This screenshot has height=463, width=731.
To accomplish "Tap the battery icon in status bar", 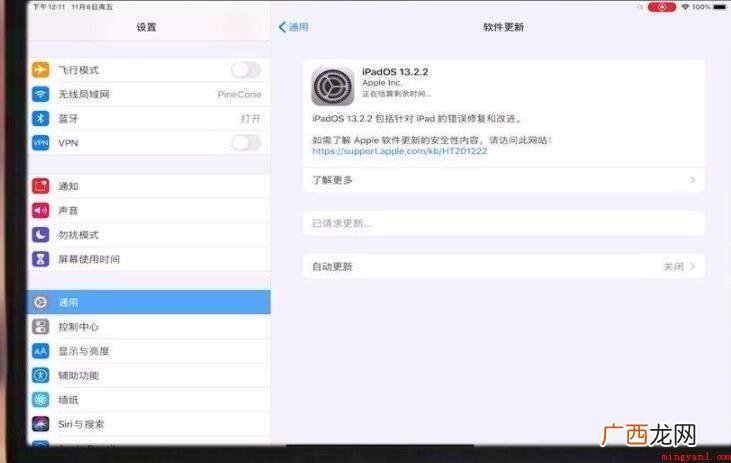I will [x=720, y=7].
